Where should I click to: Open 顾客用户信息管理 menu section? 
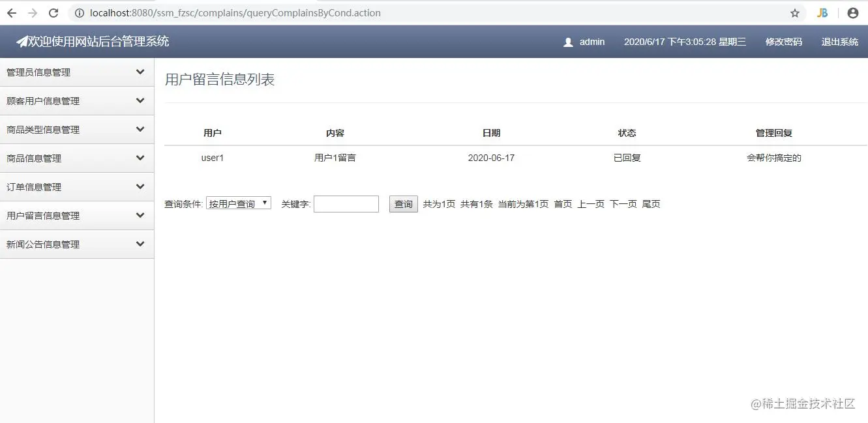click(x=77, y=101)
